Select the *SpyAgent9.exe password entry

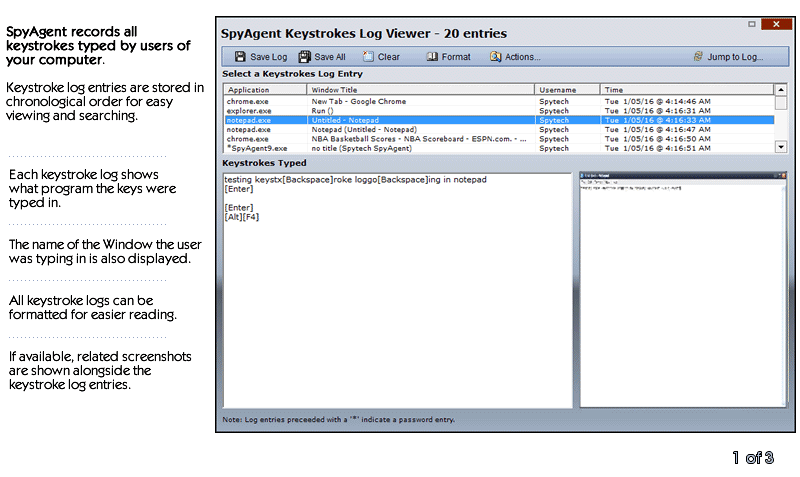tap(499, 148)
